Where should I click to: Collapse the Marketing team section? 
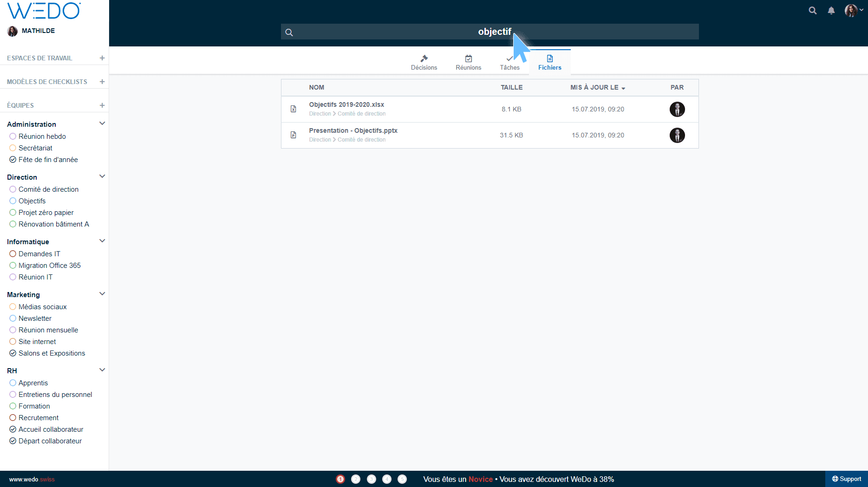point(102,294)
